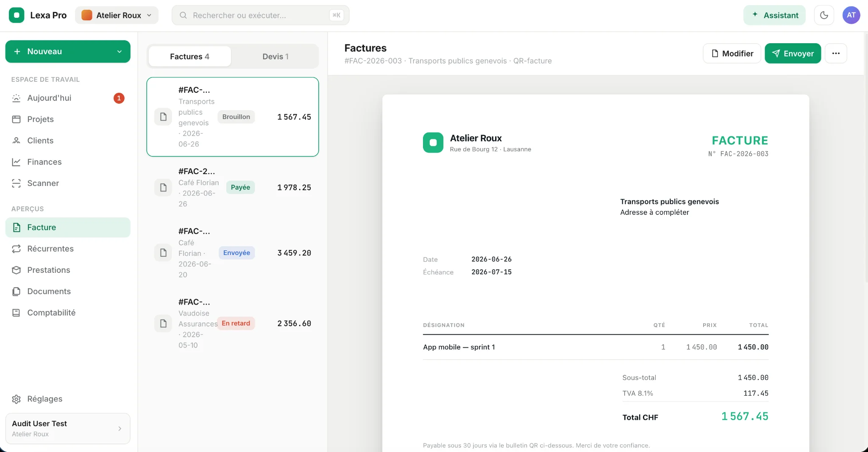Click the Facture document icon in sidebar
Image resolution: width=868 pixels, height=452 pixels.
coord(16,227)
